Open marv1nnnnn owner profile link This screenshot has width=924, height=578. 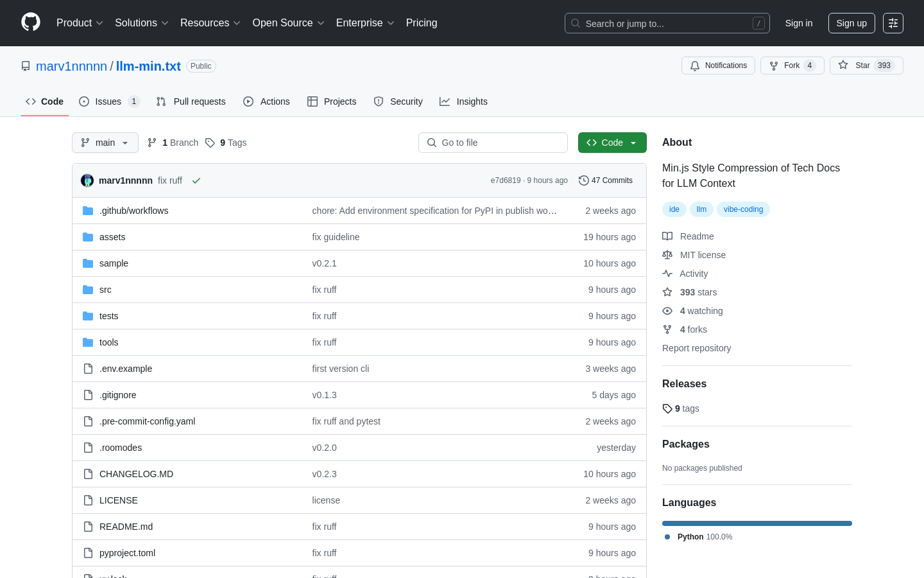click(71, 66)
